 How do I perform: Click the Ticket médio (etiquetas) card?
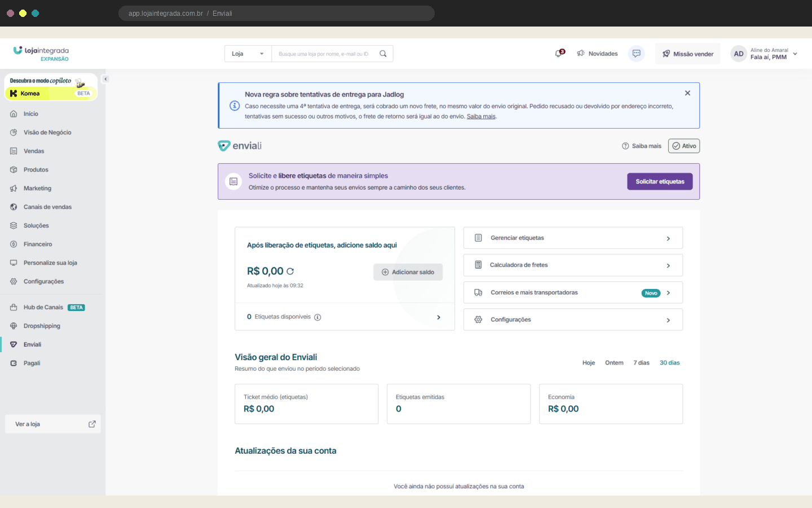[x=306, y=404]
